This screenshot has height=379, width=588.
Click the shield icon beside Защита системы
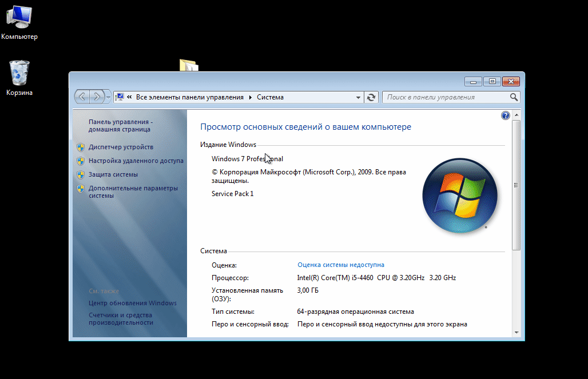click(x=81, y=175)
